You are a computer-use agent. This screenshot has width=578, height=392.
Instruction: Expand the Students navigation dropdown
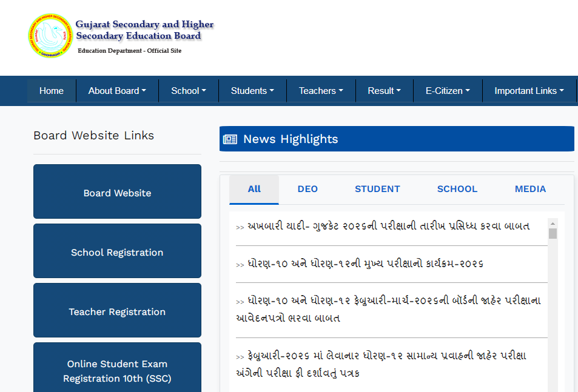pos(252,90)
